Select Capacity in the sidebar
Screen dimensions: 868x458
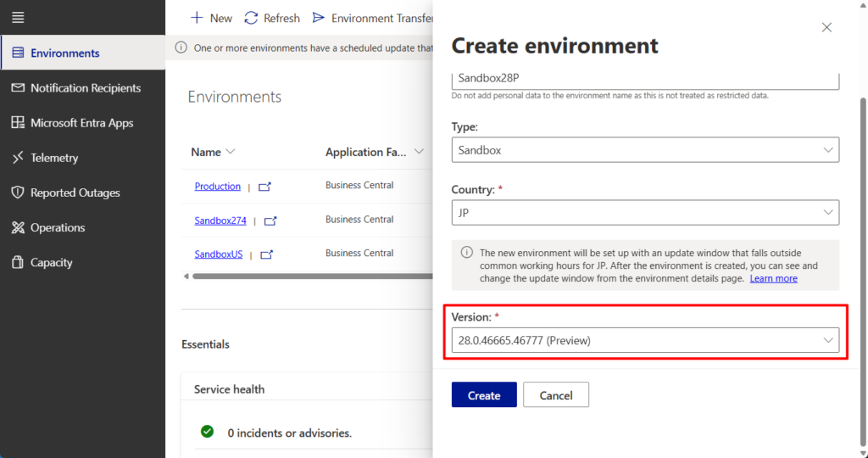pyautogui.click(x=51, y=262)
